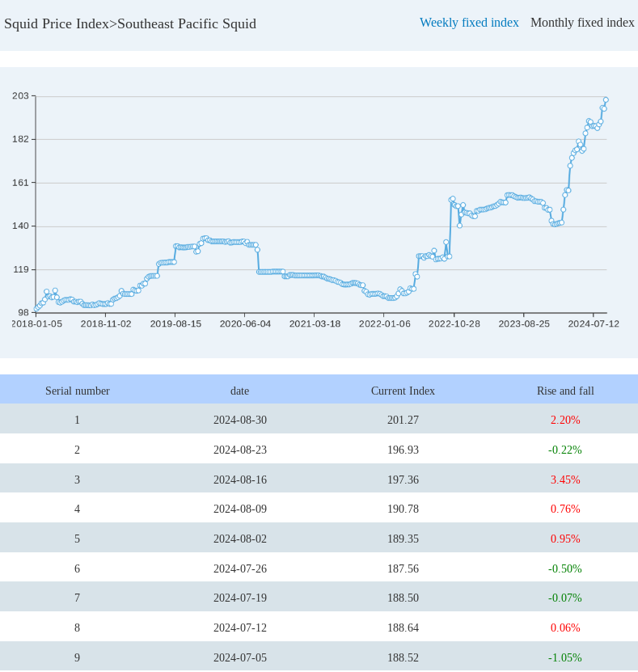Click the 2.20% rise value
Screen dimensions: 638x672
click(565, 420)
